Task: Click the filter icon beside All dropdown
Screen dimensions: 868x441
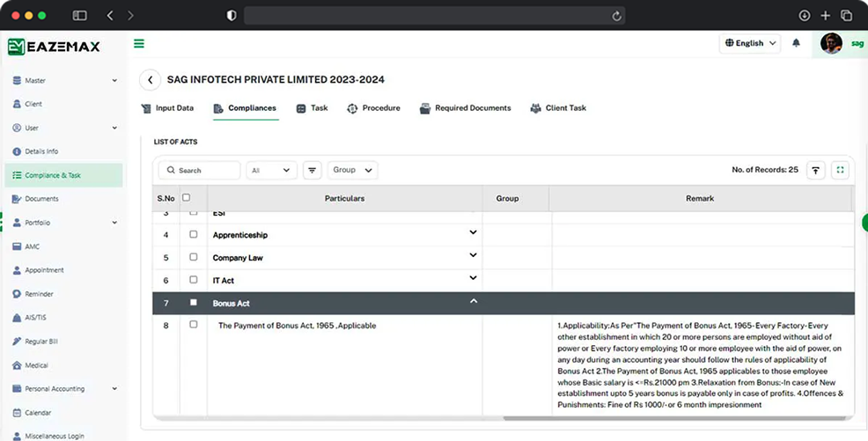Action: pyautogui.click(x=313, y=171)
